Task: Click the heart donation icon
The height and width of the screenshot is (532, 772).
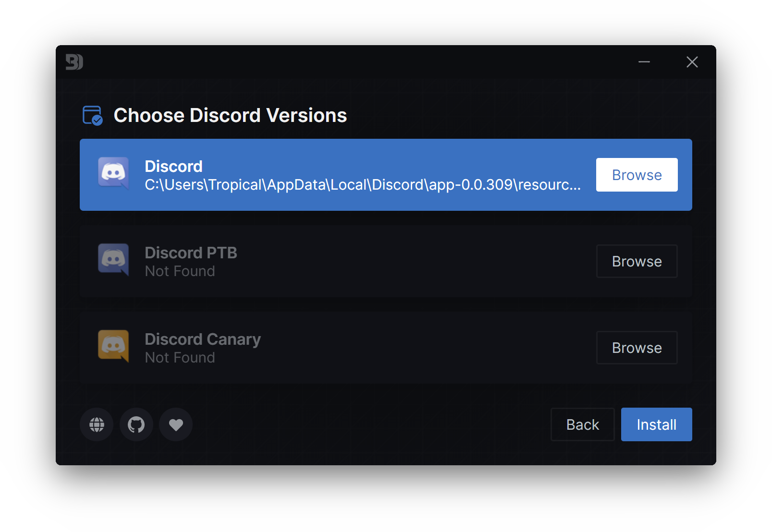Action: pos(175,424)
